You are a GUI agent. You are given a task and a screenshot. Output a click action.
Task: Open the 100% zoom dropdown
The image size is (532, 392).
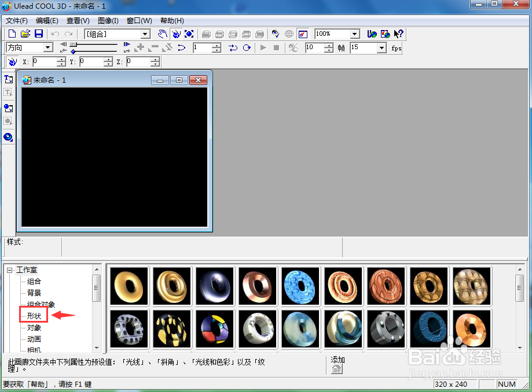click(355, 34)
